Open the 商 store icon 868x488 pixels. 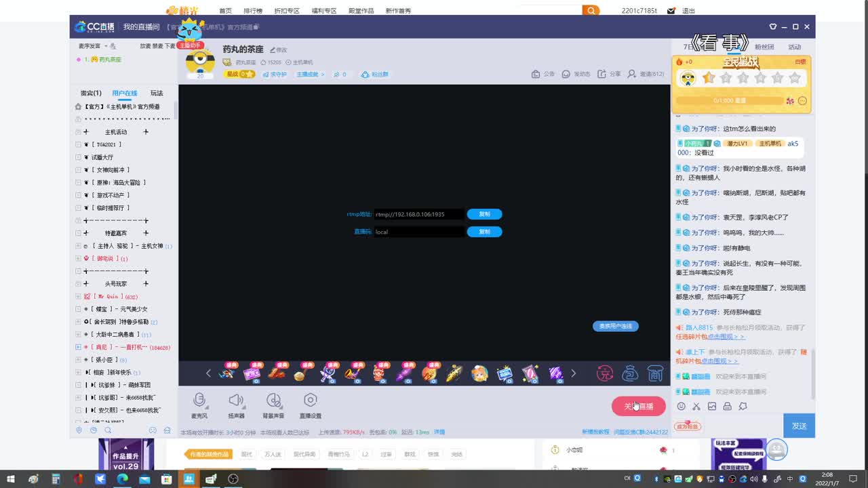655,373
